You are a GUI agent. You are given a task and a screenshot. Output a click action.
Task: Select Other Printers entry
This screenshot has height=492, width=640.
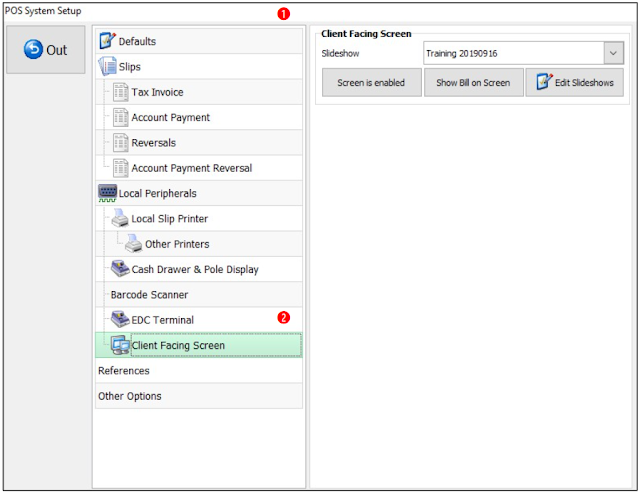click(x=199, y=244)
